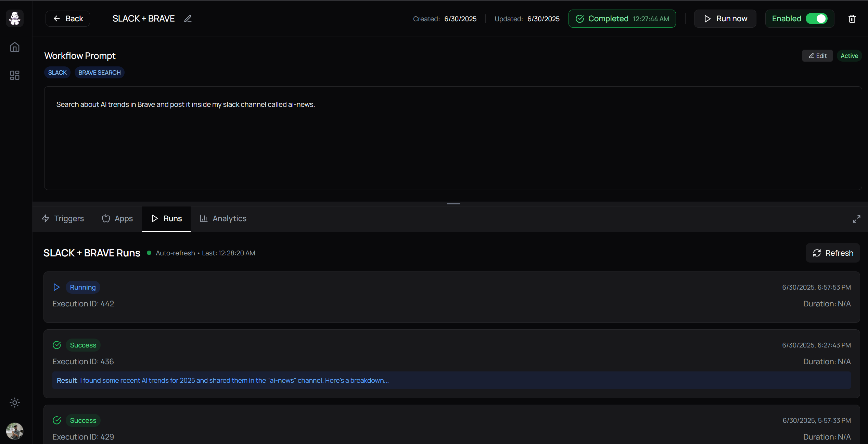Expand the runs panel with arrows icon
The image size is (868, 444).
[856, 219]
